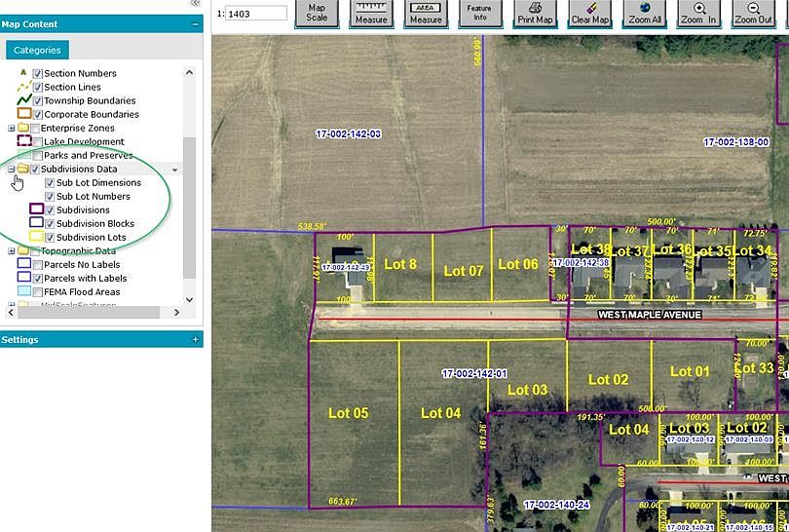Viewport: 789px width, 532px height.
Task: Expand the Enterprise Zones folder
Action: click(x=11, y=129)
